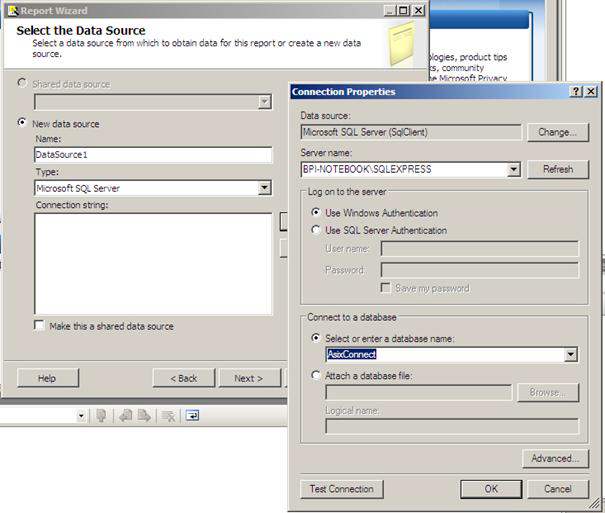The image size is (605, 513).
Task: Click the Password input field
Action: (x=480, y=270)
